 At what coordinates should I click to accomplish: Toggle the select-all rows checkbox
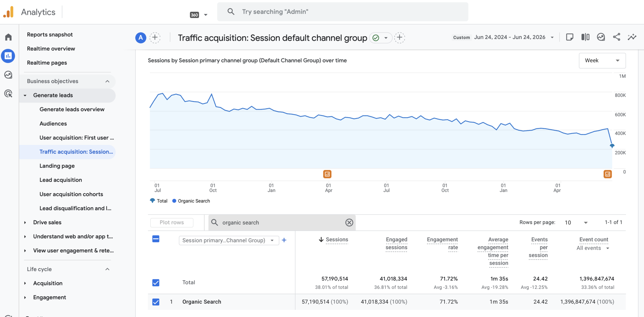pyautogui.click(x=156, y=239)
